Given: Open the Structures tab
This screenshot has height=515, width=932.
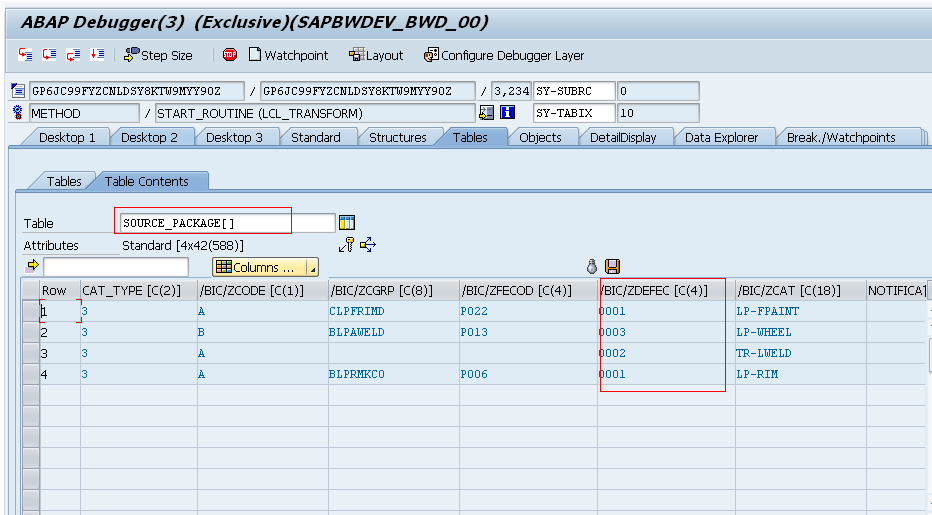Looking at the screenshot, I should (x=398, y=137).
